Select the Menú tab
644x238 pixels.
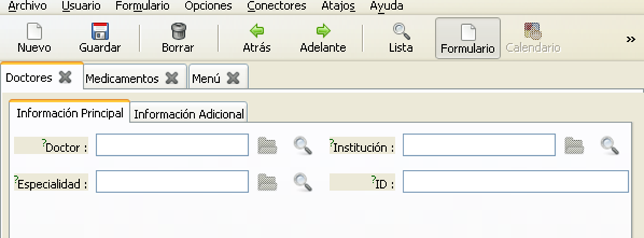click(206, 78)
